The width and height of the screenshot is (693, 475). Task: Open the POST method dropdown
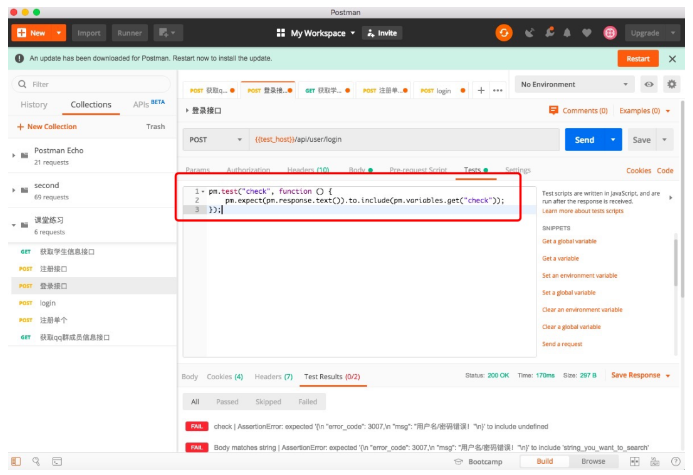click(x=216, y=140)
